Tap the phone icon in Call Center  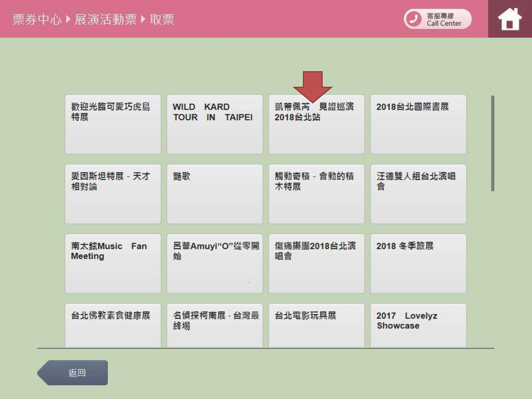pos(414,19)
